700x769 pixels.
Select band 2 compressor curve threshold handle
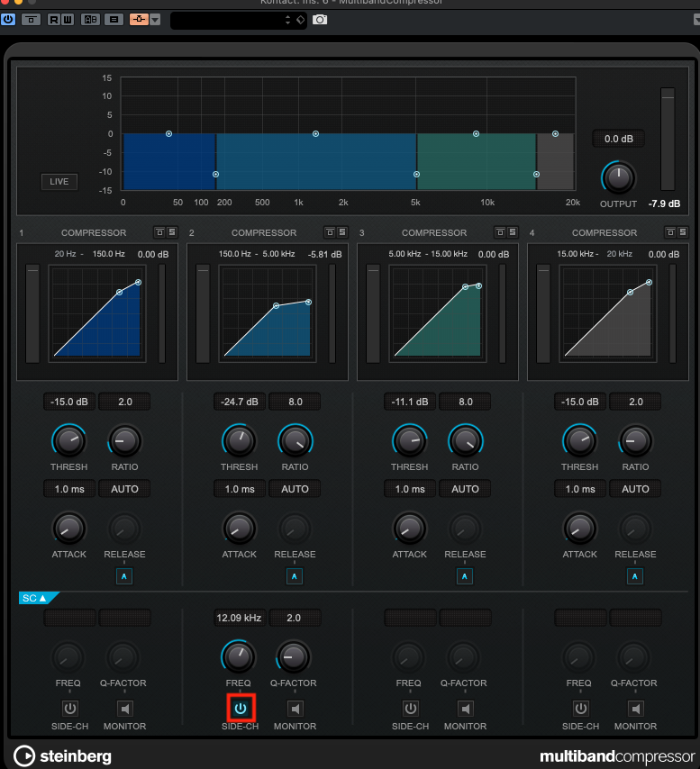coord(277,305)
